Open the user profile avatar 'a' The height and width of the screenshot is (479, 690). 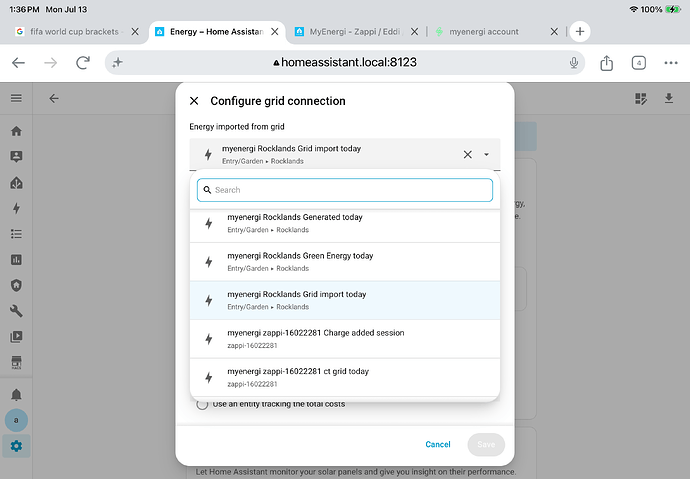[x=16, y=420]
